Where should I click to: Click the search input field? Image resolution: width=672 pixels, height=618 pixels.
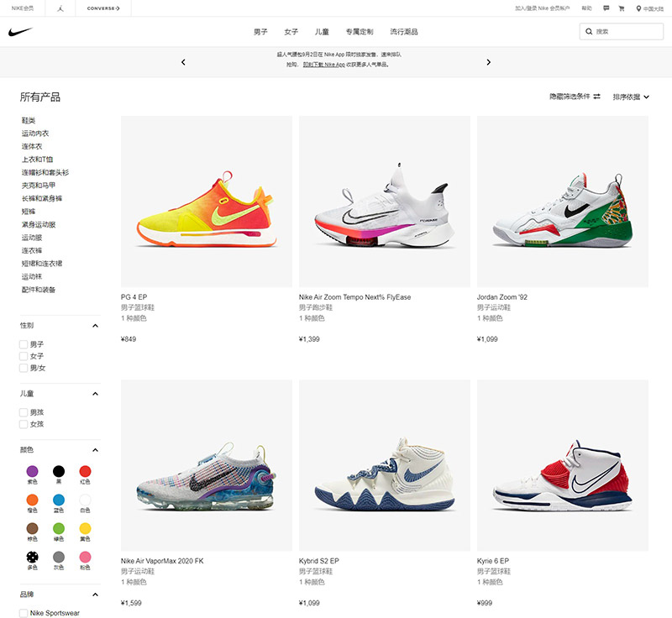click(x=622, y=31)
